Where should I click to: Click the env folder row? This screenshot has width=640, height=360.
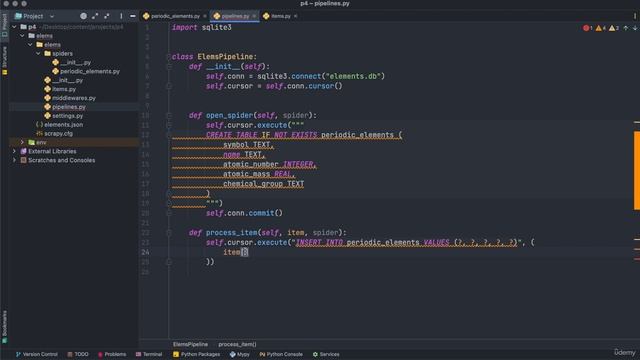pos(73,142)
